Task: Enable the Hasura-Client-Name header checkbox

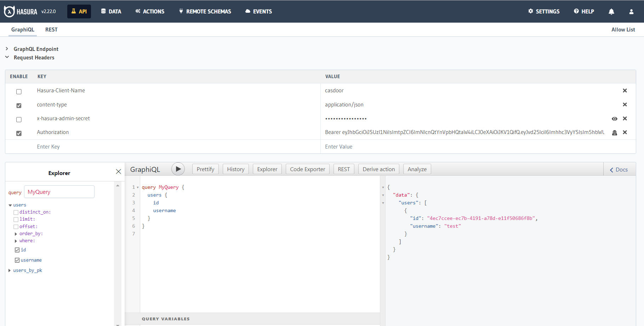Action: click(19, 92)
